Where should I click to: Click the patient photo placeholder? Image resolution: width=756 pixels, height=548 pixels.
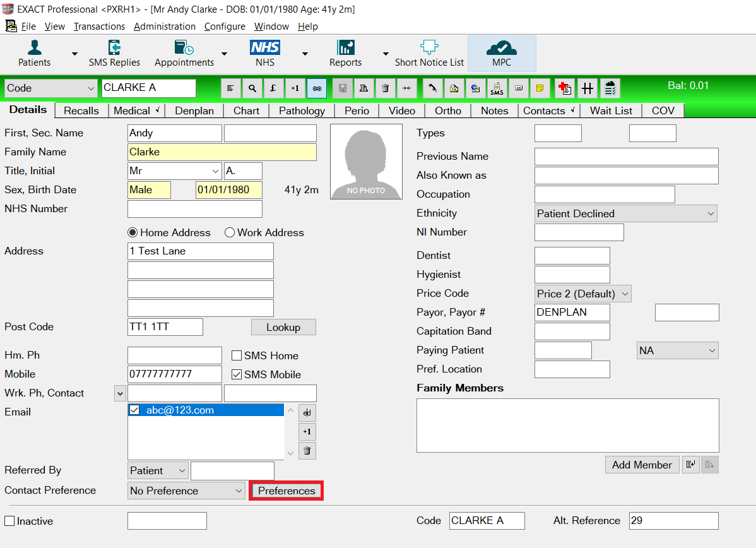[x=366, y=162]
